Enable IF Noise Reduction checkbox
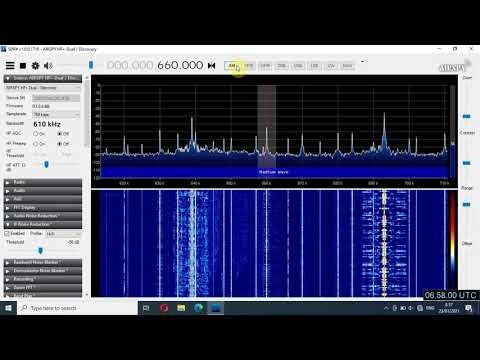This screenshot has width=480, height=360. (x=7, y=234)
